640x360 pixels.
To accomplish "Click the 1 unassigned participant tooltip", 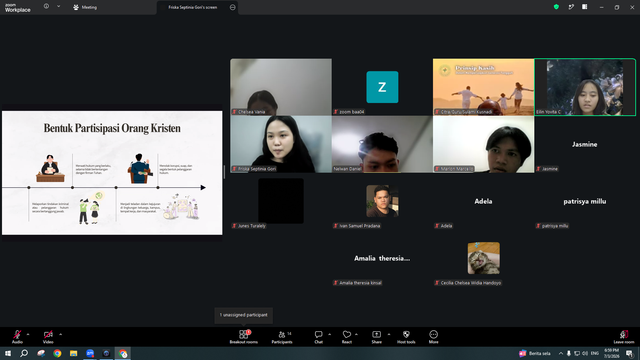I will (244, 315).
